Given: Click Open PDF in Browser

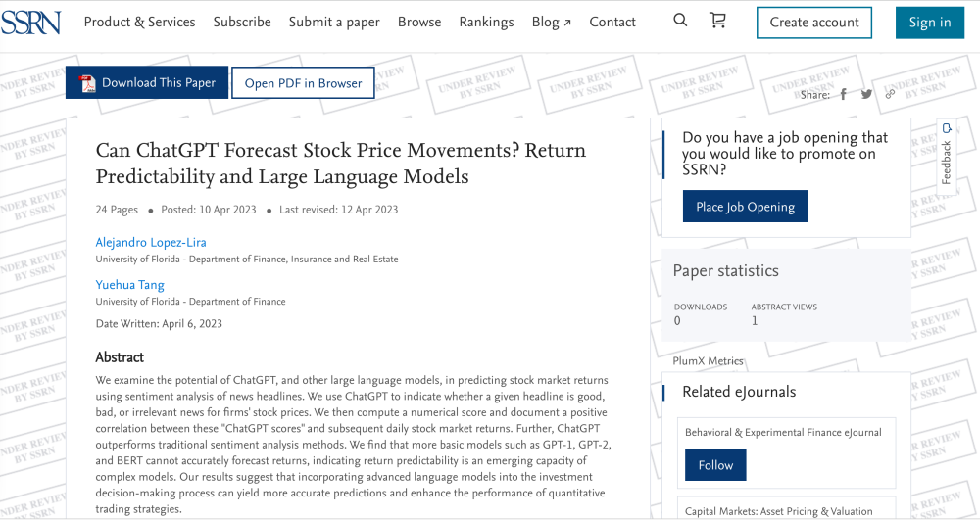Looking at the screenshot, I should coord(303,82).
